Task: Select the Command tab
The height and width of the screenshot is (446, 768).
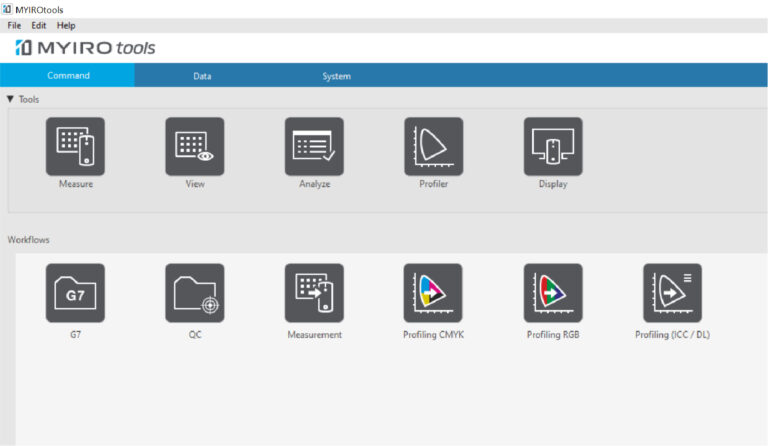Action: tap(68, 76)
